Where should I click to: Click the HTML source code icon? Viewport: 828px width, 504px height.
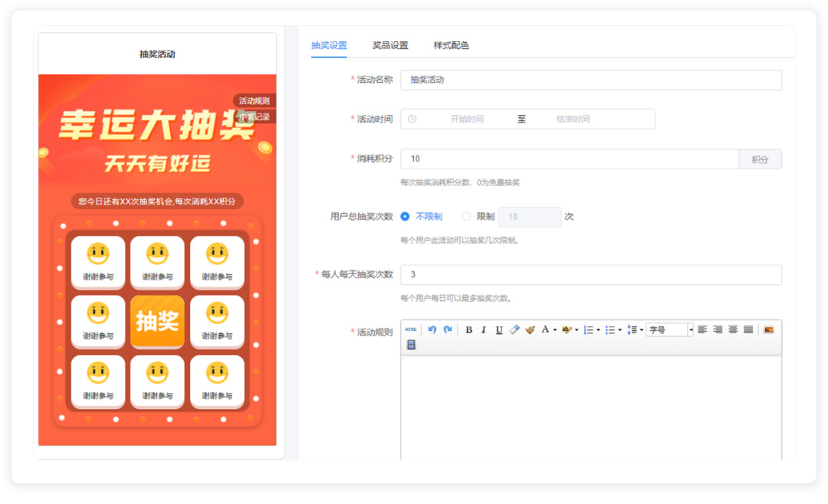click(411, 330)
